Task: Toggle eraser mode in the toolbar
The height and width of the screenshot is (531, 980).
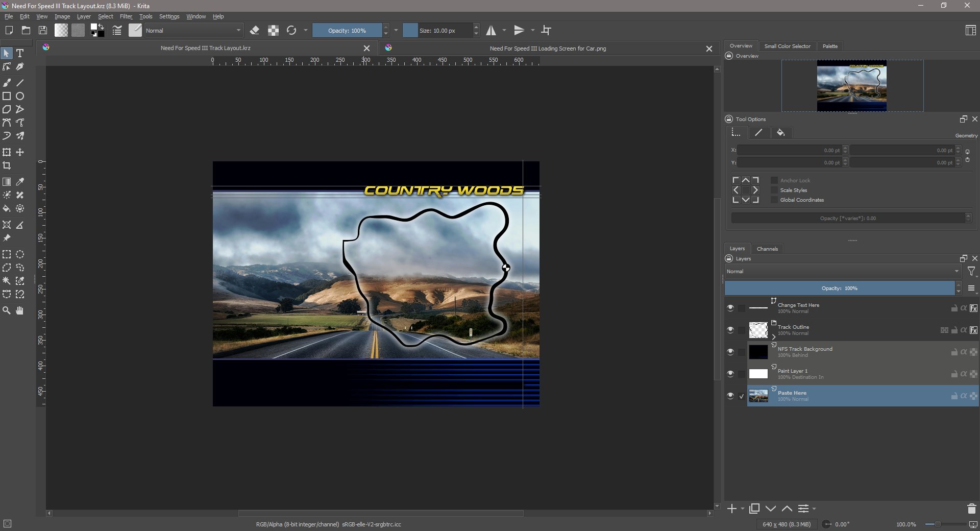Action: click(x=255, y=31)
